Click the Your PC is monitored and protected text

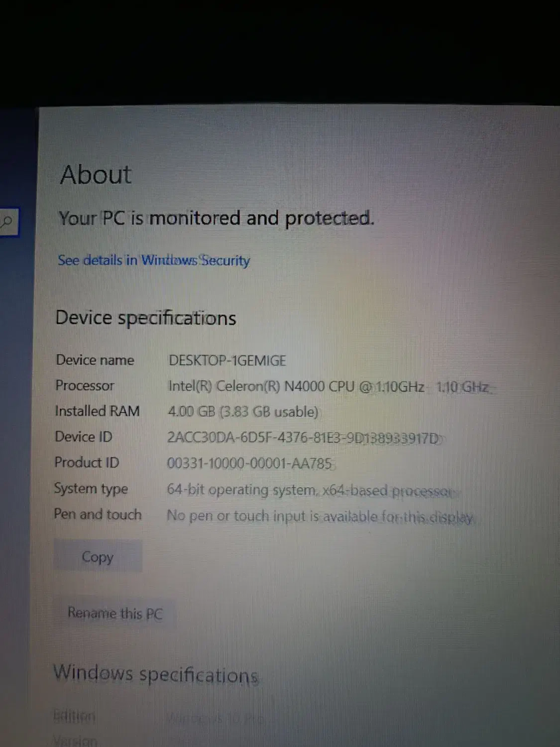216,218
